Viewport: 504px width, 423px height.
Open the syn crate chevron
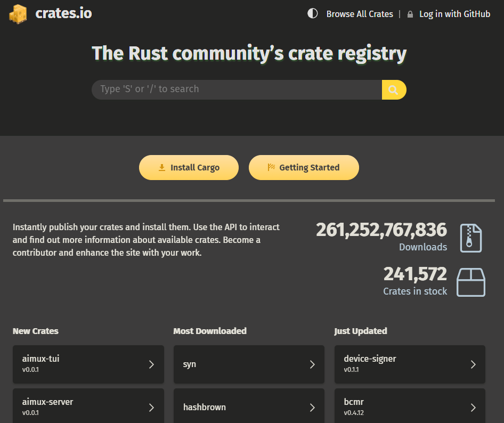tap(312, 364)
